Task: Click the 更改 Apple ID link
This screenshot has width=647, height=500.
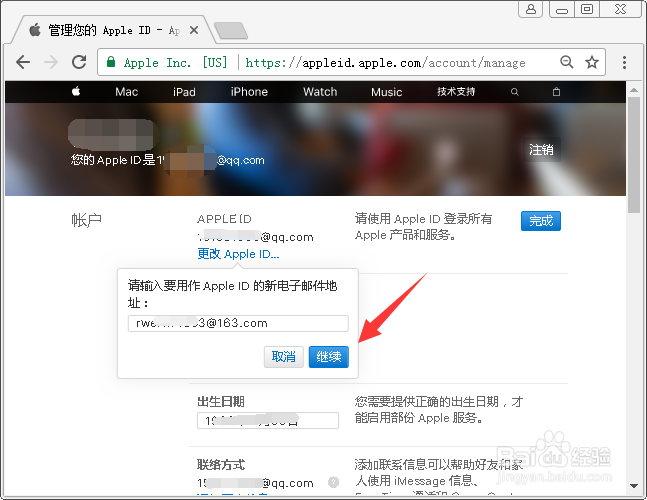Action: [x=238, y=254]
